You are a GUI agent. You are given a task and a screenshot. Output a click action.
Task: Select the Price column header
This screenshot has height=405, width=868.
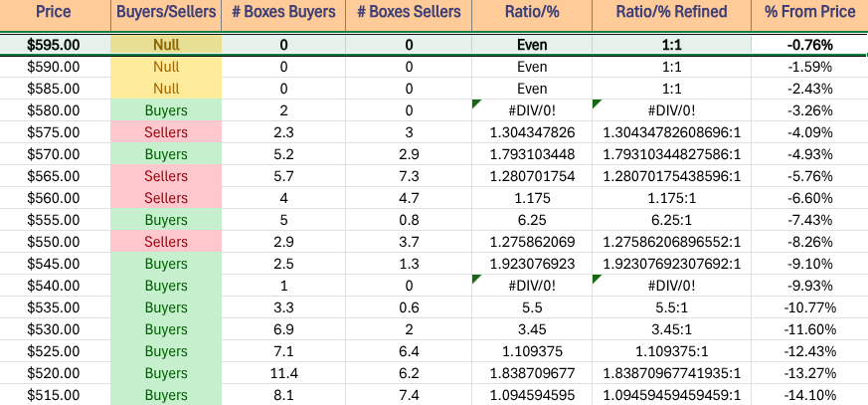click(x=55, y=13)
